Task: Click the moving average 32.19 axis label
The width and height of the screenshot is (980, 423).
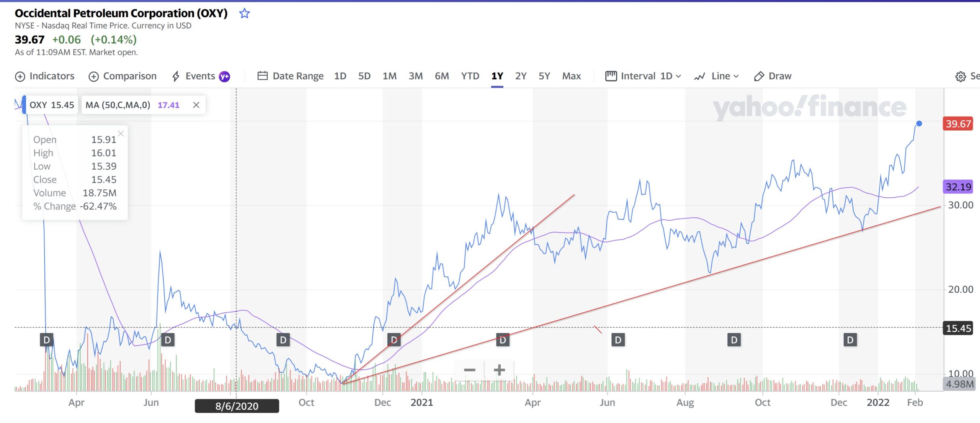Action: point(958,187)
